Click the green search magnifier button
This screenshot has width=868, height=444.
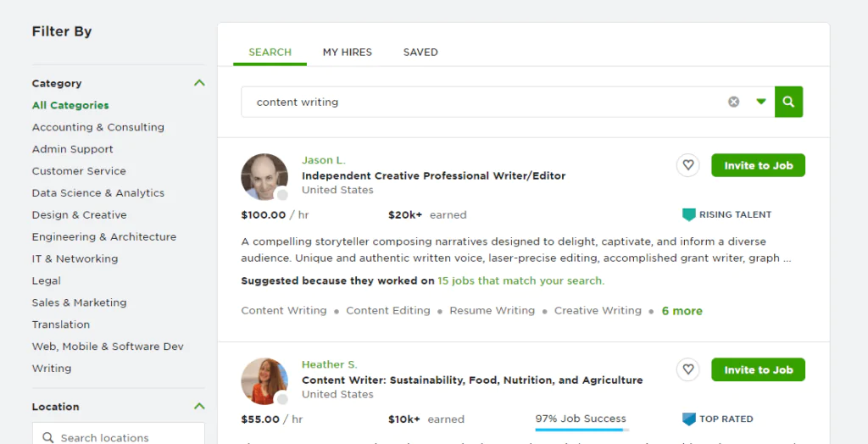pyautogui.click(x=788, y=102)
